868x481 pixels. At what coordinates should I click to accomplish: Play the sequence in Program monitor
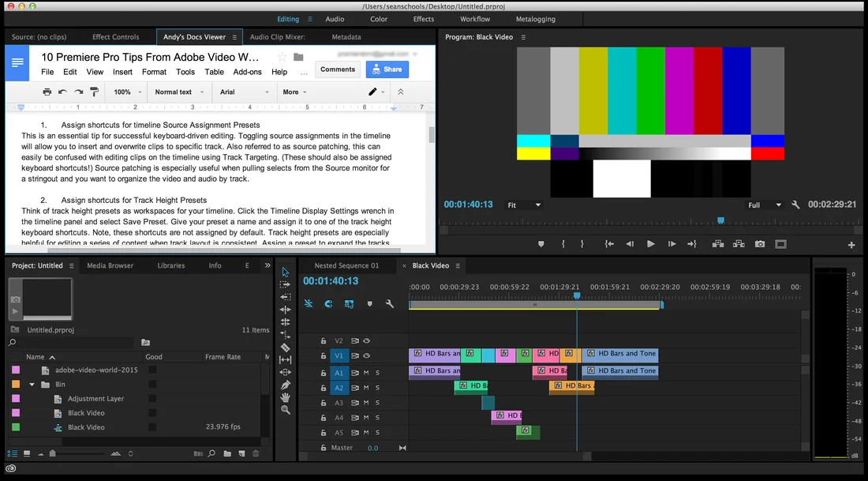(x=650, y=244)
